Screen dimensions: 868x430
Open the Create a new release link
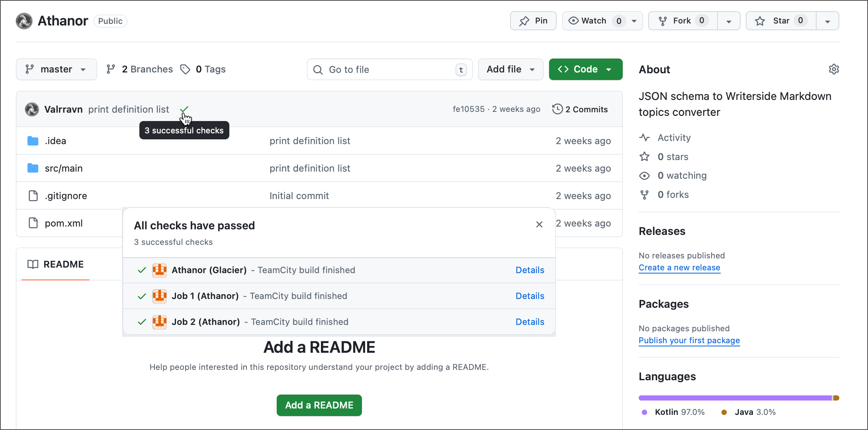[679, 267]
